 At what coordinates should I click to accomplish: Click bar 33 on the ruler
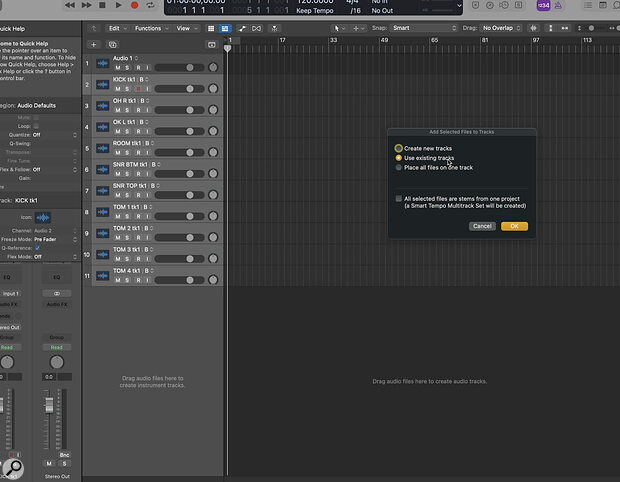(x=334, y=40)
